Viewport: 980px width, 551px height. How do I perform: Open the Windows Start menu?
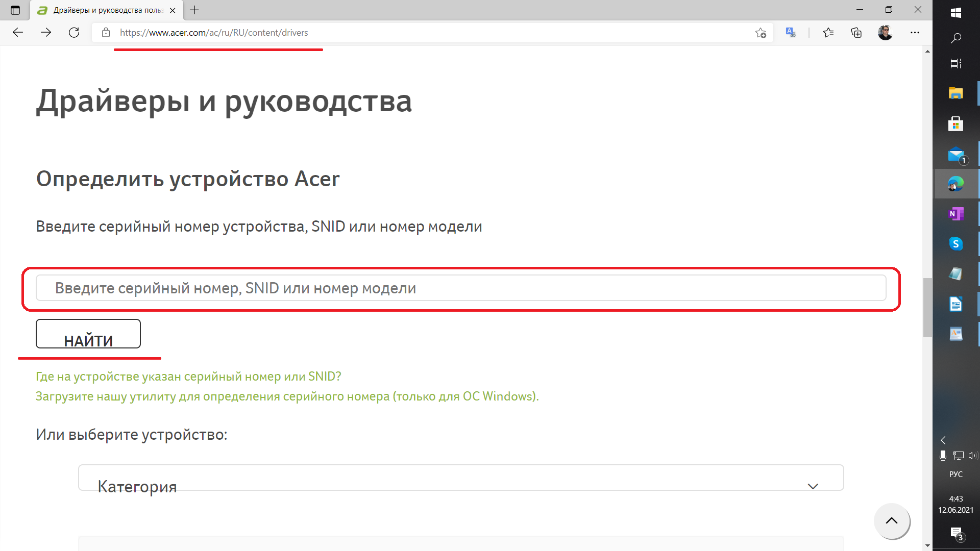pos(956,13)
